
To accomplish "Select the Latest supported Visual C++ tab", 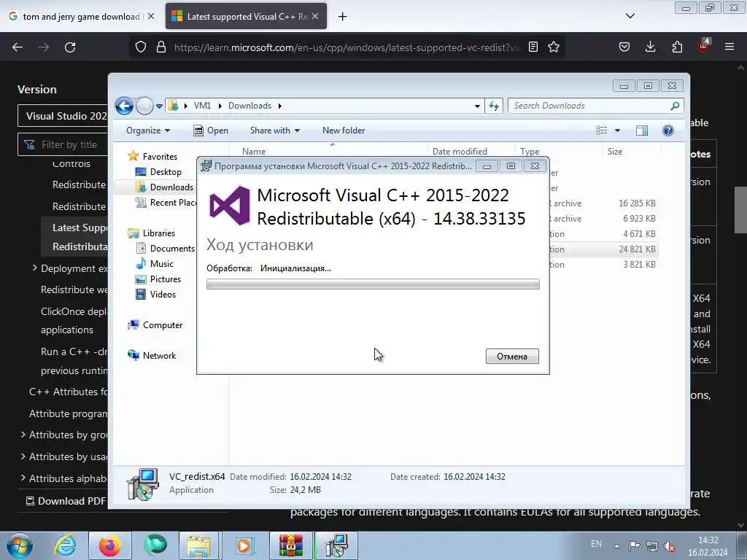I will coord(247,17).
